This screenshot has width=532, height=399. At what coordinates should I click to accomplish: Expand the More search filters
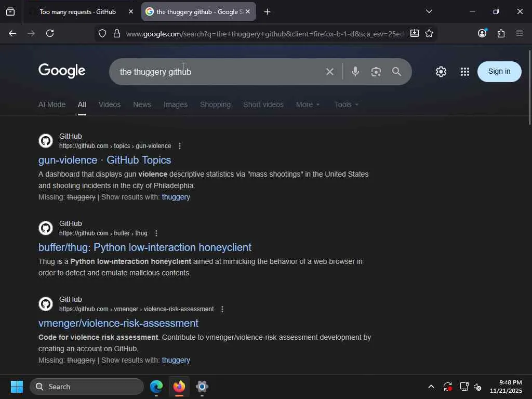coord(308,105)
